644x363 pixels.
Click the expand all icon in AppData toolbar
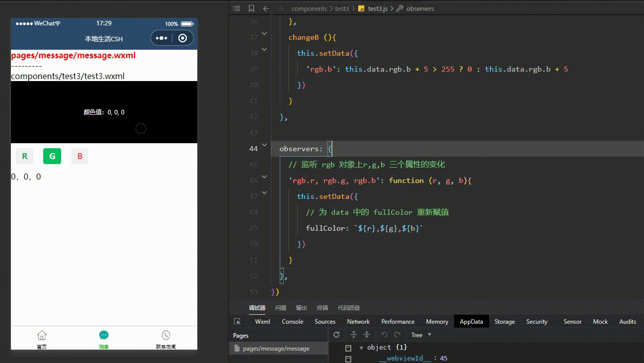[x=354, y=335]
